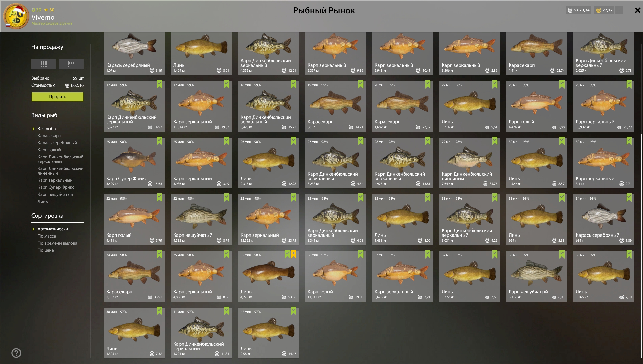Click the silver coins balance 5 670,34
The height and width of the screenshot is (364, 643).
point(579,10)
